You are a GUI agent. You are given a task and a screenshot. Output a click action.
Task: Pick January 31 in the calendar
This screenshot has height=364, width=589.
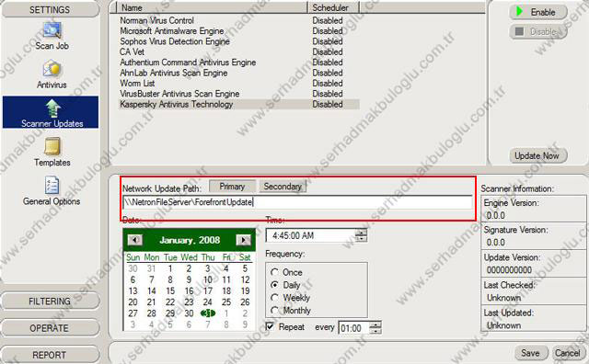pyautogui.click(x=208, y=313)
